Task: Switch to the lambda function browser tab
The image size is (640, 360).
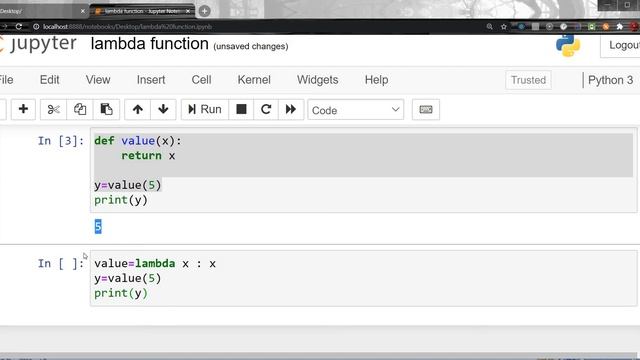Action: pos(142,11)
